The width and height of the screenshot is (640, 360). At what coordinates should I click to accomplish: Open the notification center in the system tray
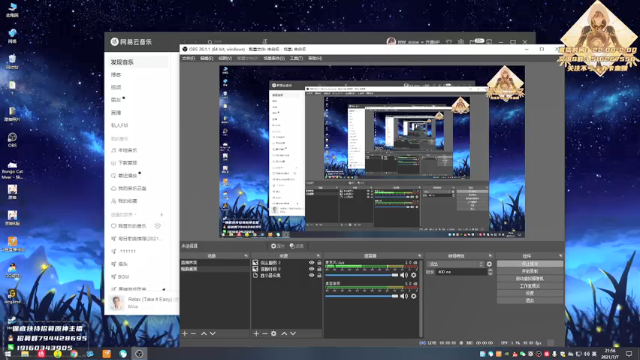click(629, 353)
